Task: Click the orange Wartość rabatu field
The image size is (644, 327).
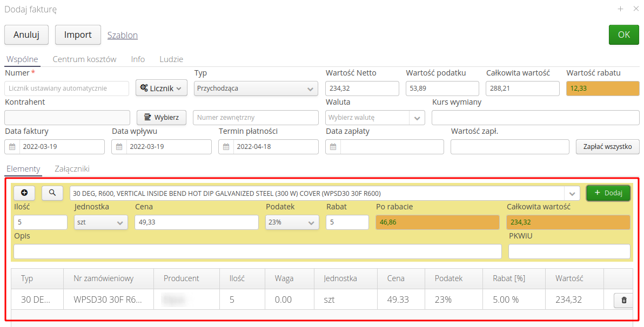Action: tap(602, 88)
